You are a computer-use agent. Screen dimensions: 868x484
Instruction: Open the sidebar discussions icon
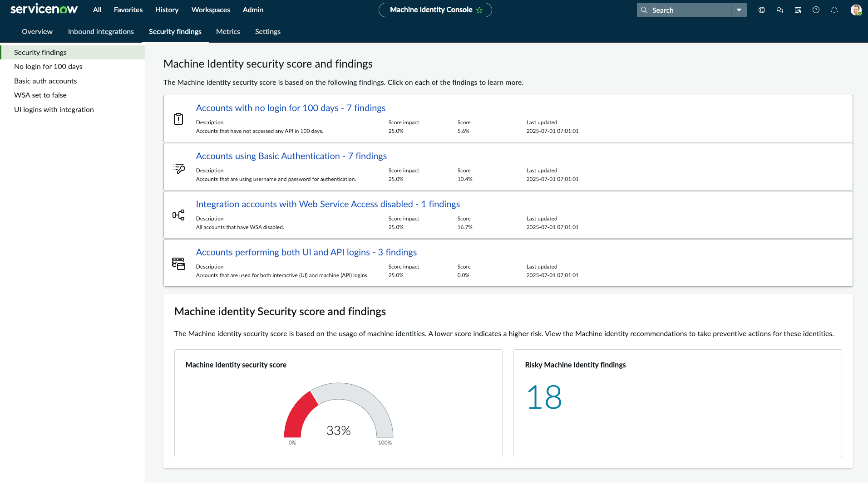click(x=798, y=10)
